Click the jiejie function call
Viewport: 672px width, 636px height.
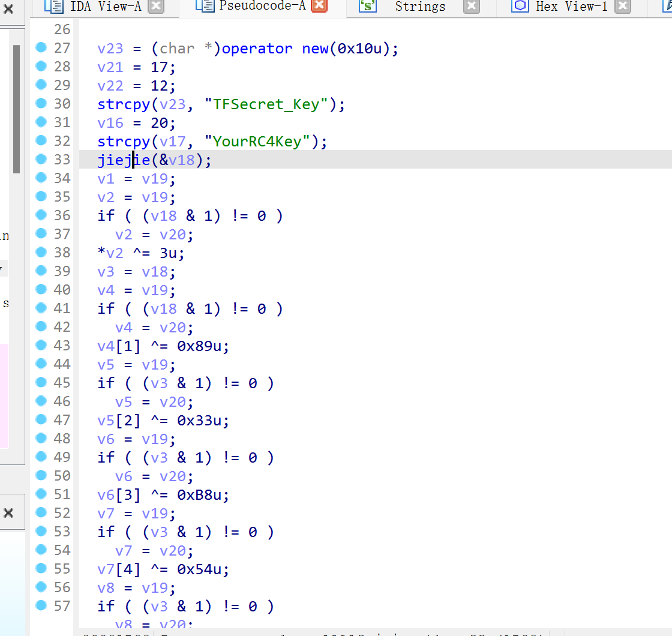[124, 160]
